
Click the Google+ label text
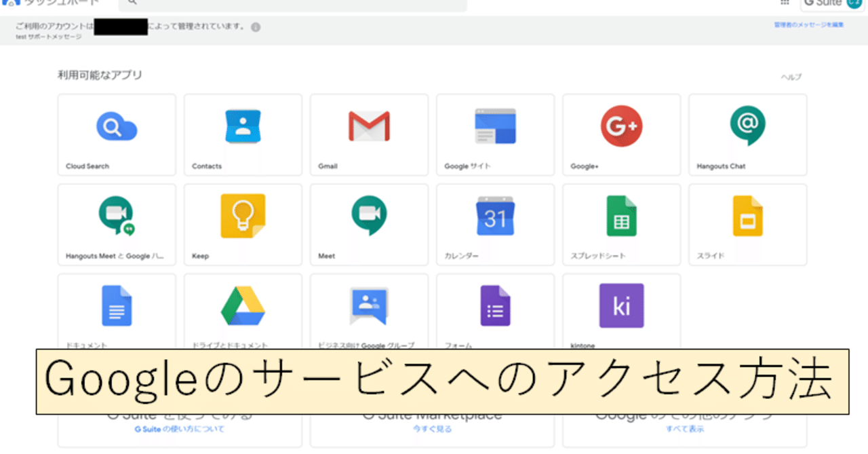coord(585,166)
